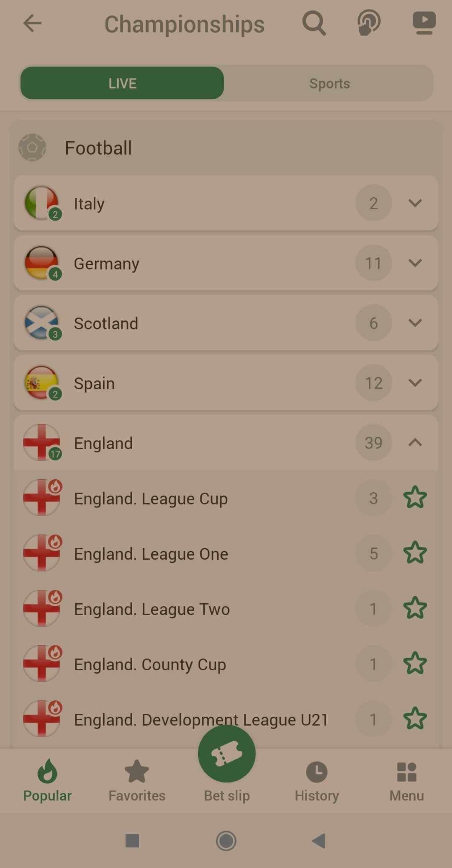Toggle favorite star for England. League One
Screen dimensions: 452x868
[415, 553]
